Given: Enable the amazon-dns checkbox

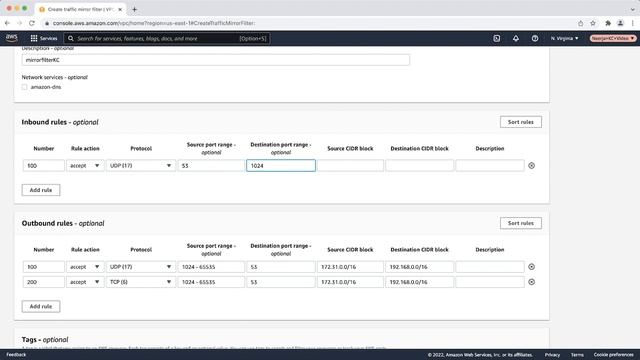Looking at the screenshot, I should click(x=24, y=87).
